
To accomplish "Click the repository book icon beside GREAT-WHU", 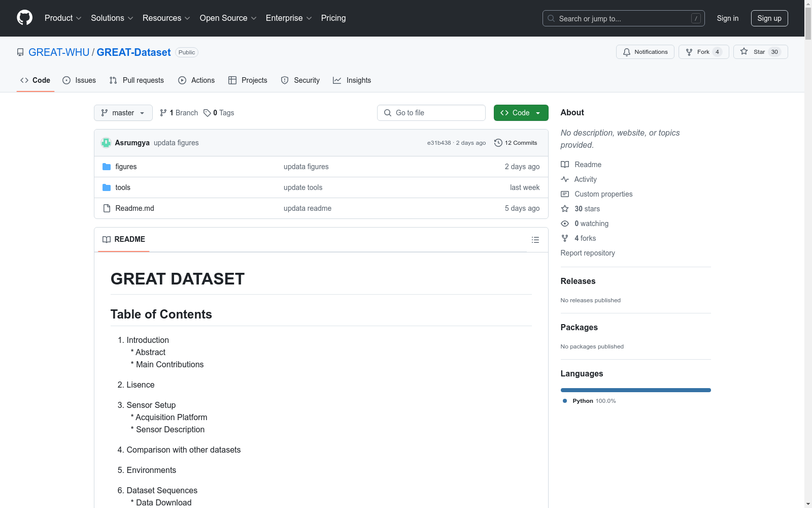I will pyautogui.click(x=20, y=52).
